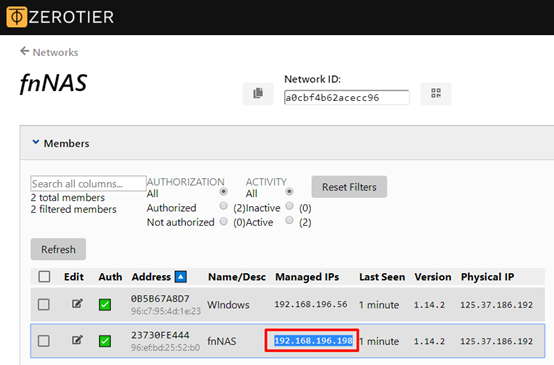
Task: Click the Physical IP column header
Action: point(488,277)
